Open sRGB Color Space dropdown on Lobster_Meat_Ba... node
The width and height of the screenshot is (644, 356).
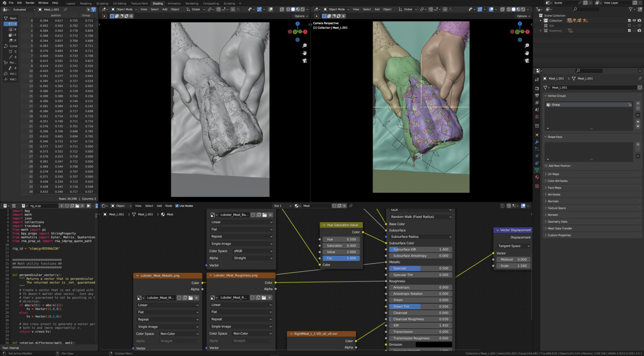[253, 251]
